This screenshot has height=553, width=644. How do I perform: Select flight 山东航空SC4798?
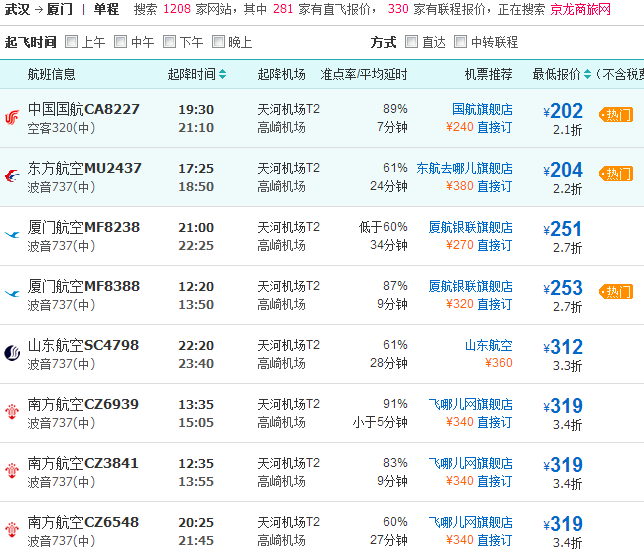[83, 345]
